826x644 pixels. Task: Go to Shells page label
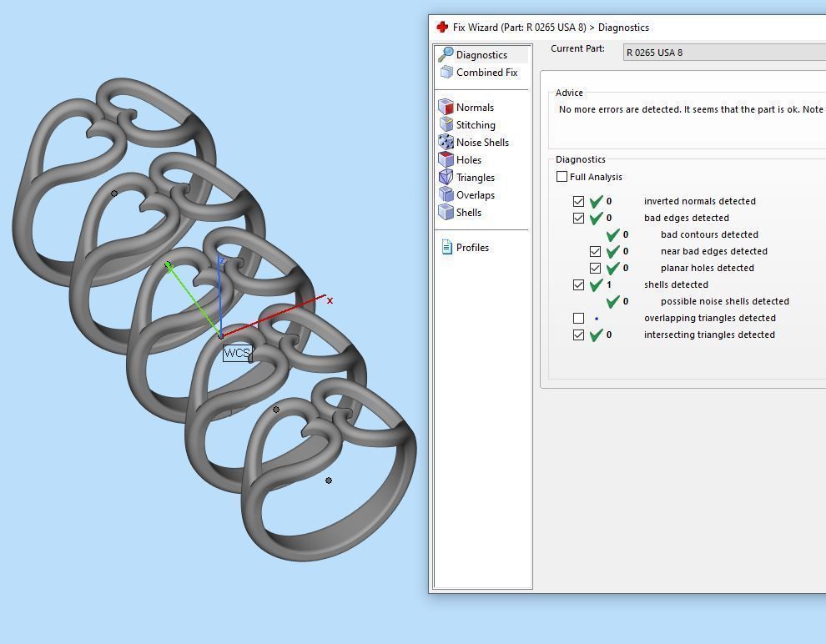[x=468, y=212]
